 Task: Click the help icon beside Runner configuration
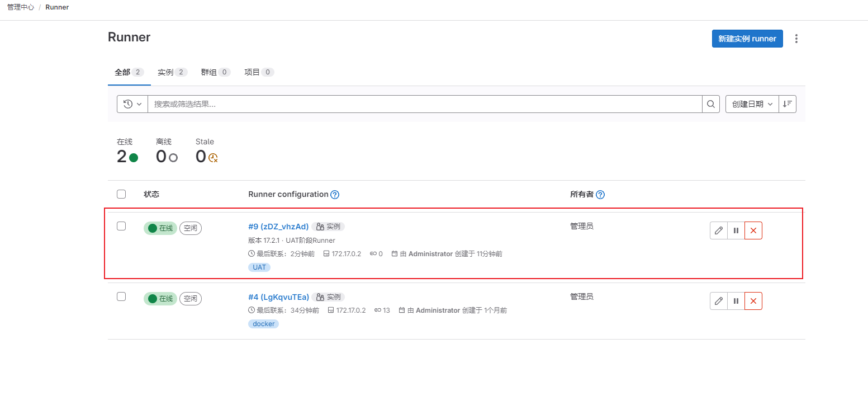click(335, 195)
